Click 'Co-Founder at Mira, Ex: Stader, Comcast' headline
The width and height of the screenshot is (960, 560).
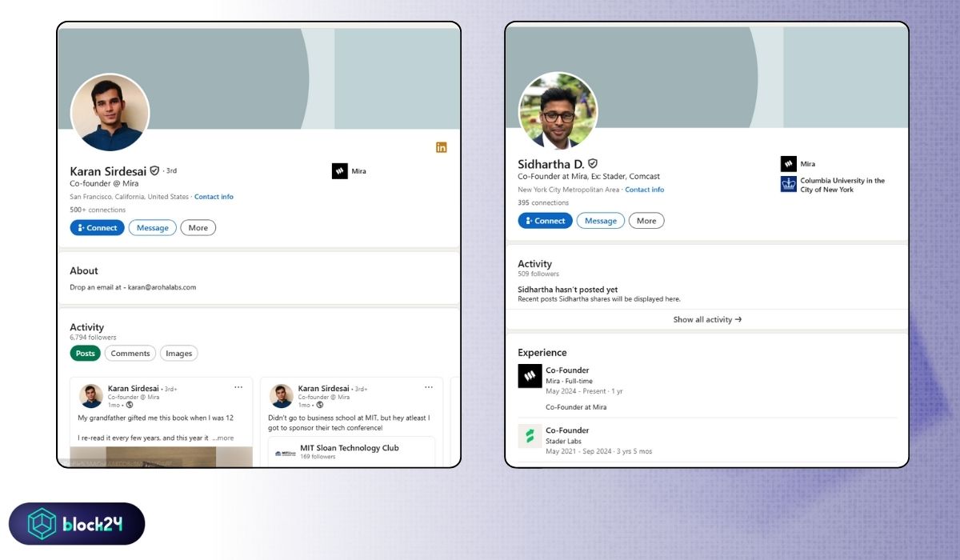[x=589, y=176]
